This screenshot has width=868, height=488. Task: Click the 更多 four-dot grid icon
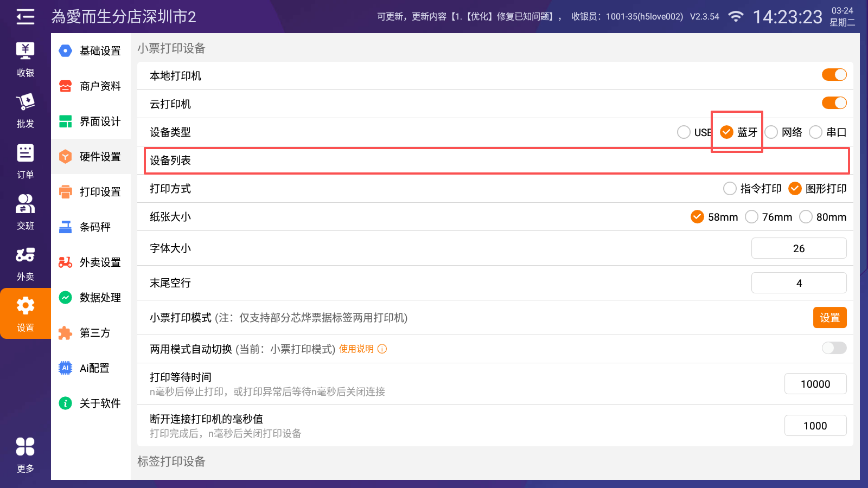pos(25,447)
